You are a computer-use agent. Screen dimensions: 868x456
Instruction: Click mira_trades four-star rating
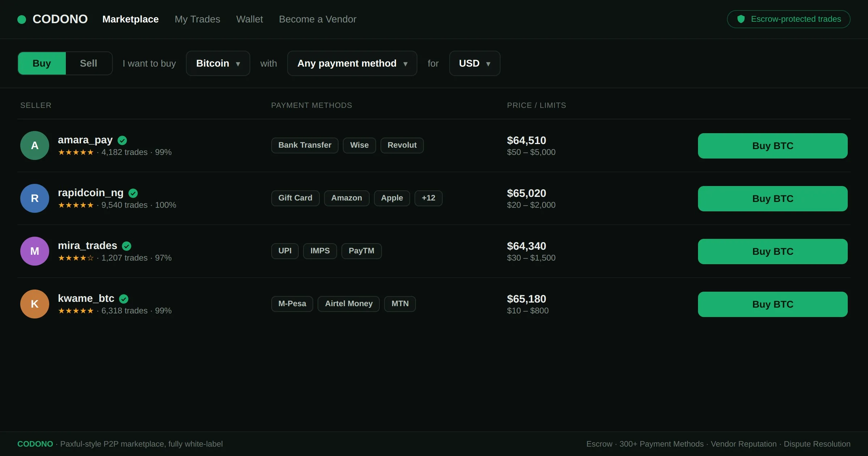tap(76, 258)
